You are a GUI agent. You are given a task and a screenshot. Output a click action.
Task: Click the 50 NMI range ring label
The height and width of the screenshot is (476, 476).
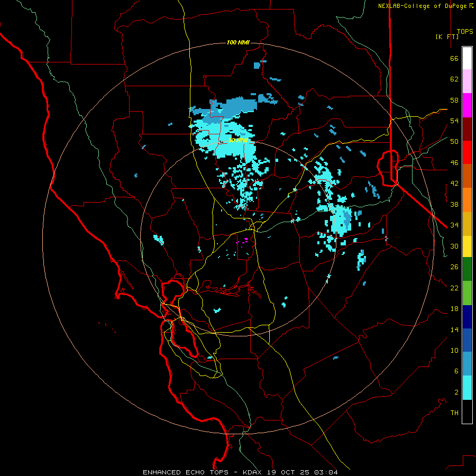[238, 140]
